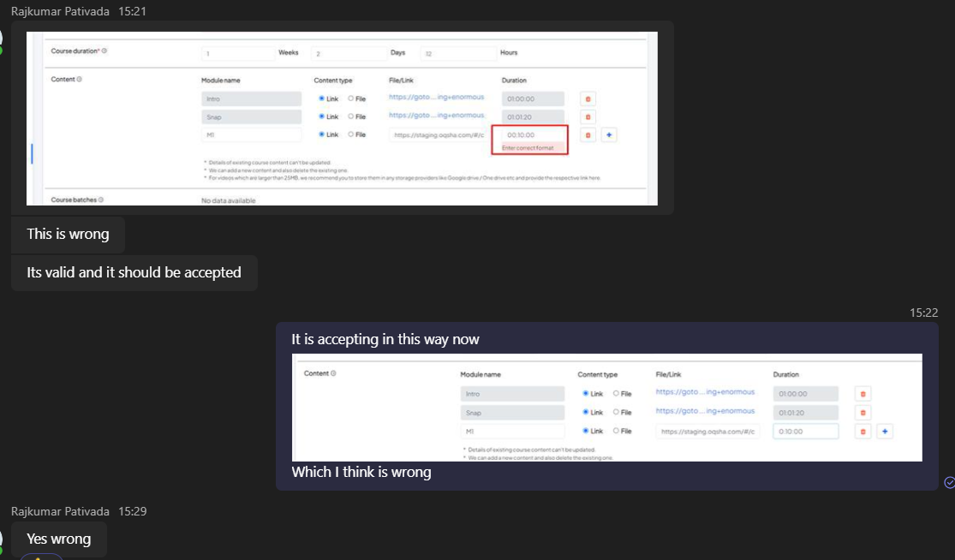
Task: Click the "Yes wrong" message bubble
Action: pos(58,539)
